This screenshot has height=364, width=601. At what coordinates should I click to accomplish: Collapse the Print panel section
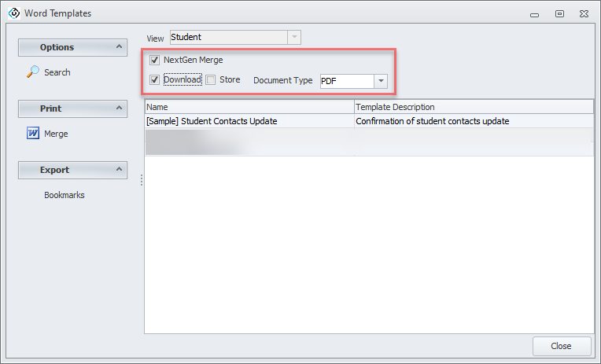(x=120, y=108)
